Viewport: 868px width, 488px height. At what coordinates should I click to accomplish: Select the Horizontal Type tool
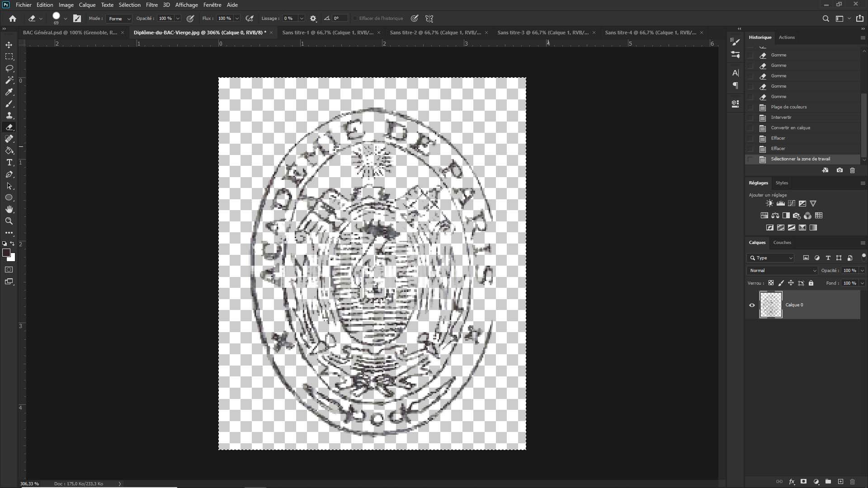click(9, 162)
